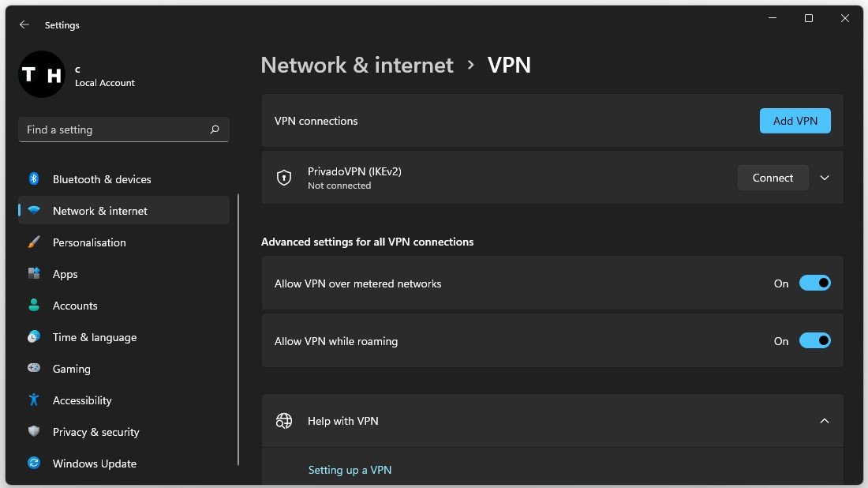
Task: Collapse the Help with VPN section
Action: tap(825, 421)
